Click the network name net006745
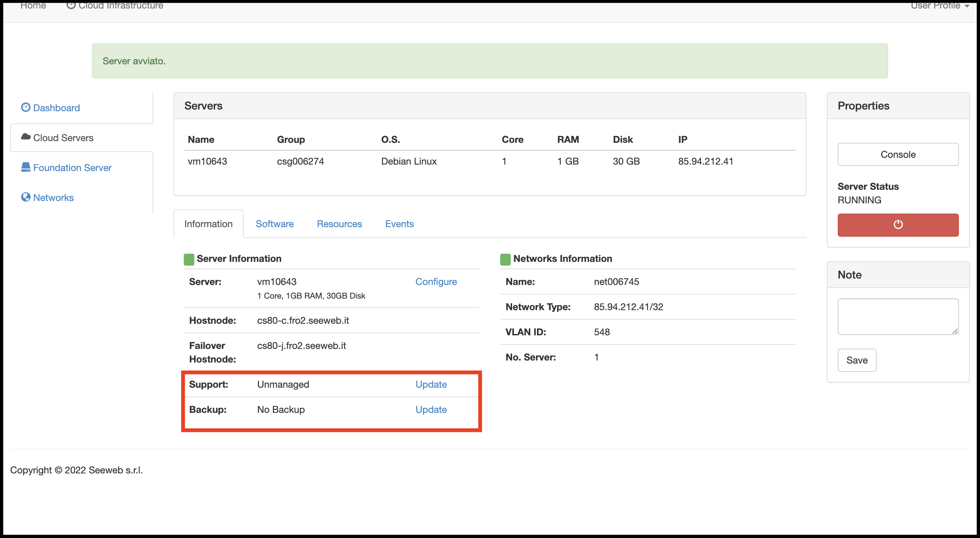Image resolution: width=980 pixels, height=538 pixels. click(616, 282)
